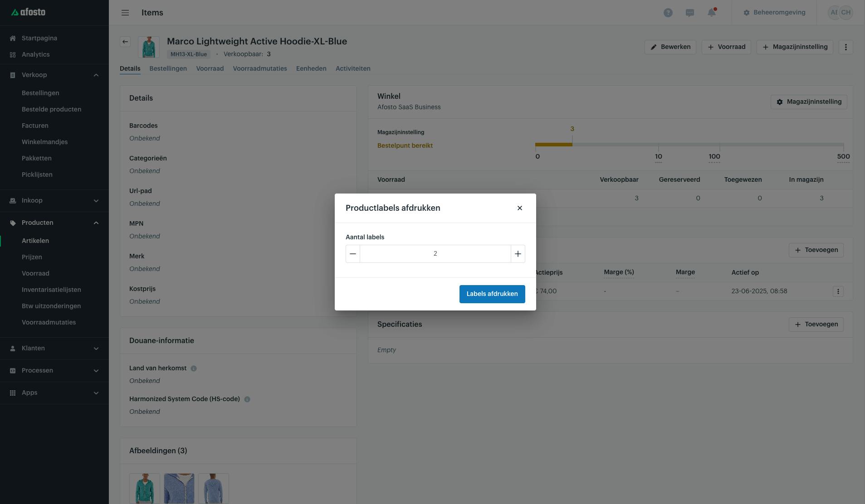Switch to the Bestellingen tab
Screen dimensions: 865x504
click(x=168, y=68)
